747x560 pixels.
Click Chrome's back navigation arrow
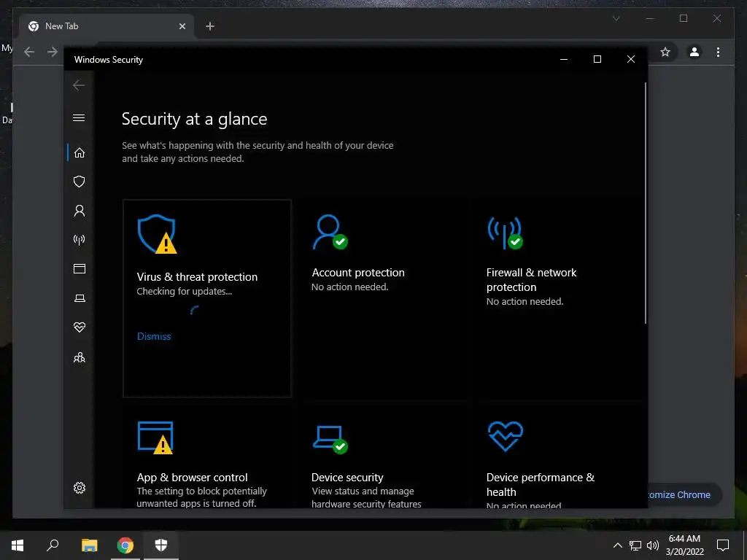click(29, 52)
